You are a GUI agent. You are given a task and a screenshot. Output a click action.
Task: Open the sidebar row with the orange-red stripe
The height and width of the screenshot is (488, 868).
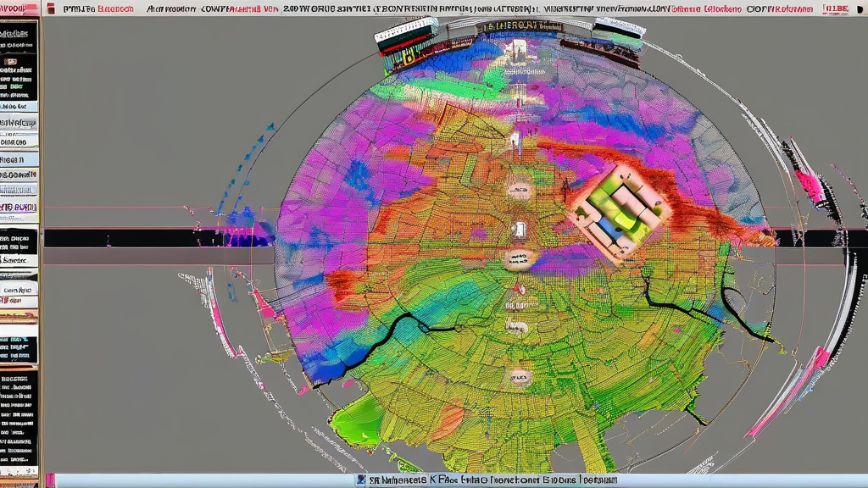[x=19, y=316]
